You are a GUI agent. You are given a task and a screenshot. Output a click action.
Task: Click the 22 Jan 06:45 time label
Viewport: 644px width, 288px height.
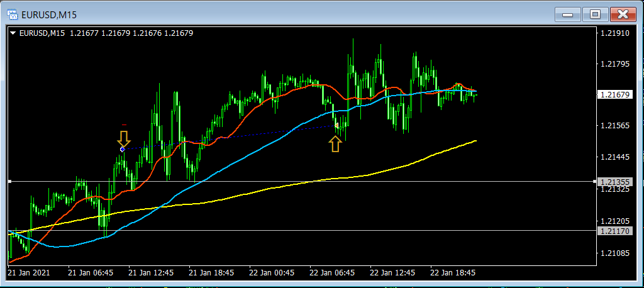pos(332,272)
